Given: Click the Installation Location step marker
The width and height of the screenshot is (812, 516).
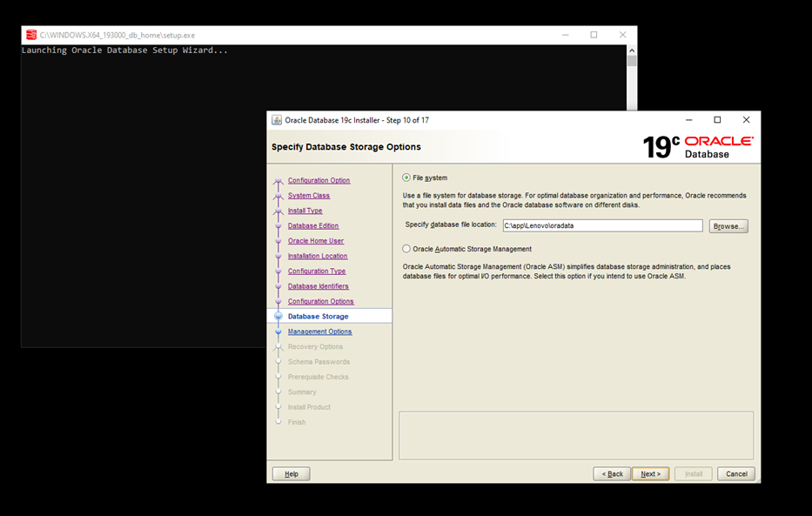Looking at the screenshot, I should tap(278, 256).
